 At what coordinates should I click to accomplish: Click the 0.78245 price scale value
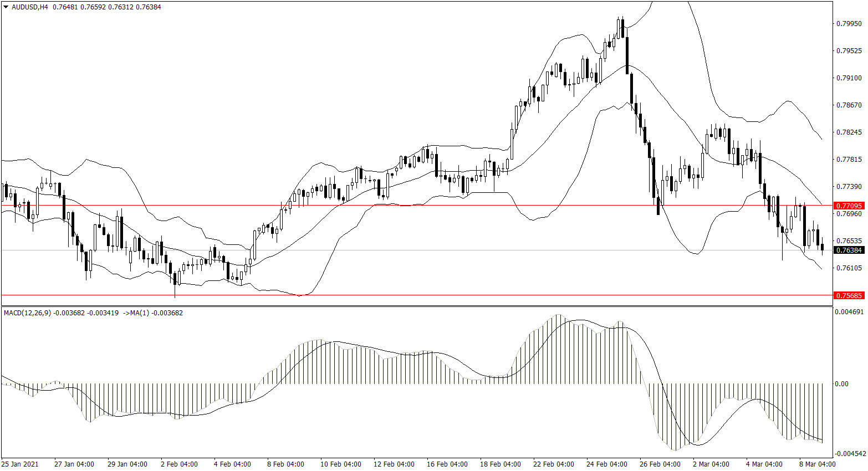click(849, 132)
